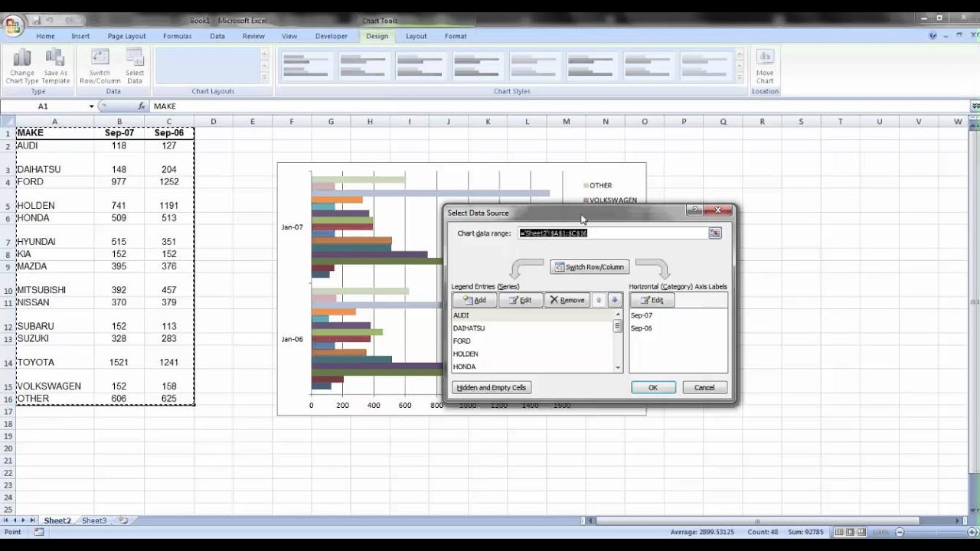Select the last visible chart style thumbnail

coord(706,66)
